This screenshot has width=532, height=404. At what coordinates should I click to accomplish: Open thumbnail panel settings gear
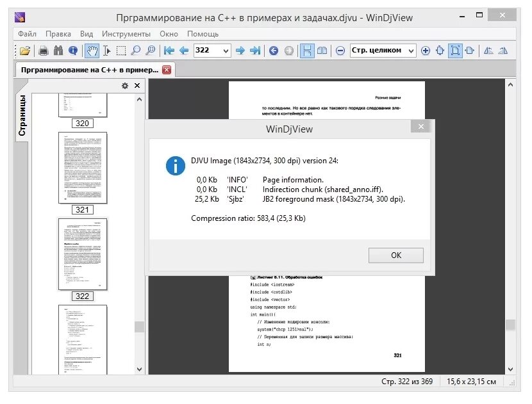pyautogui.click(x=125, y=86)
